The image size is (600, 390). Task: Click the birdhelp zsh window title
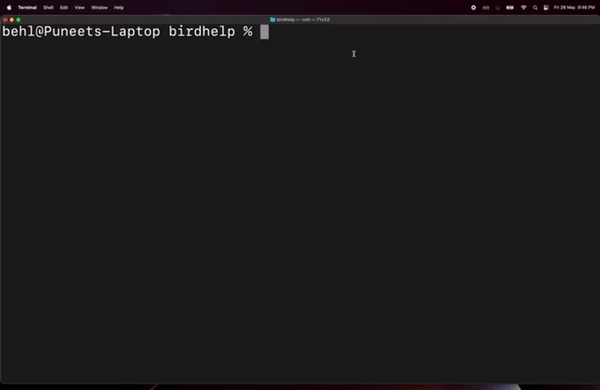click(303, 20)
